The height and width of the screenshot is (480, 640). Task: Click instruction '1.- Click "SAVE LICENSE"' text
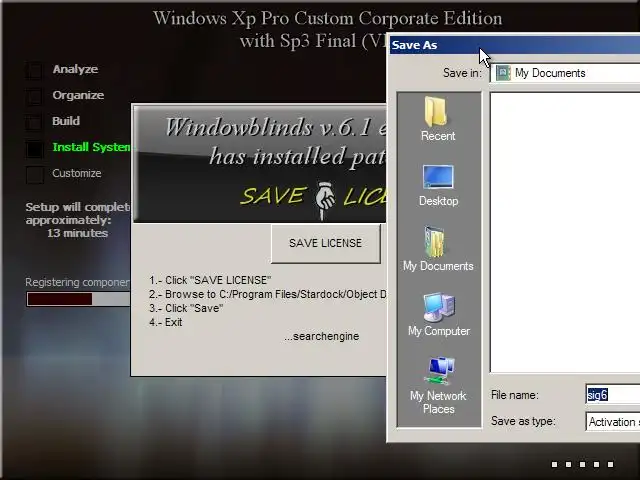(x=210, y=280)
